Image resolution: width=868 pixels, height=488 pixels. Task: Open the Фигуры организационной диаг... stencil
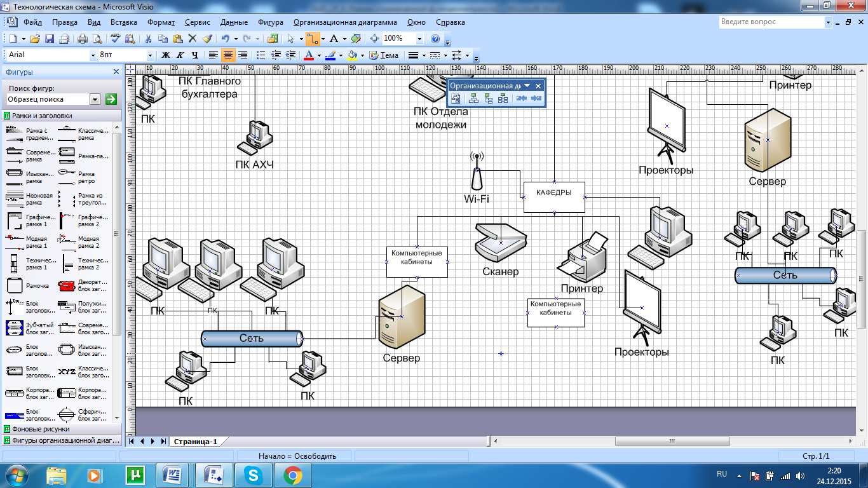(x=61, y=440)
